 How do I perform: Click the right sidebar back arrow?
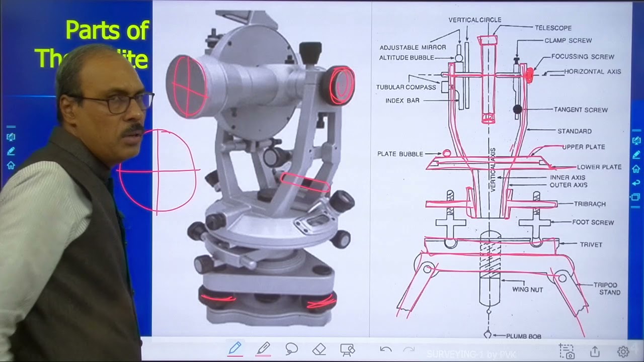[x=636, y=183]
